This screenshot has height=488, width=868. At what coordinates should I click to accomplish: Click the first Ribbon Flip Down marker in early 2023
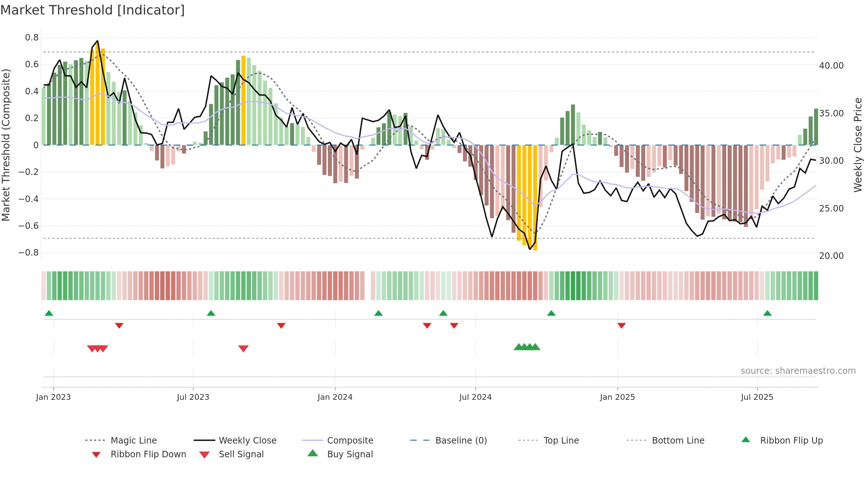(119, 326)
